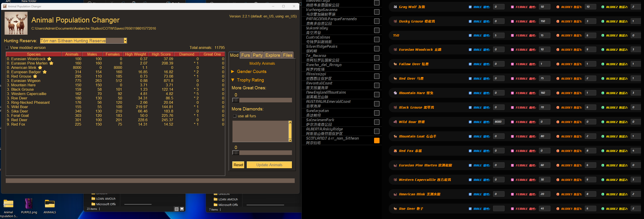Click the female symbol icon in Dusky Grouse row

tap(512, 22)
